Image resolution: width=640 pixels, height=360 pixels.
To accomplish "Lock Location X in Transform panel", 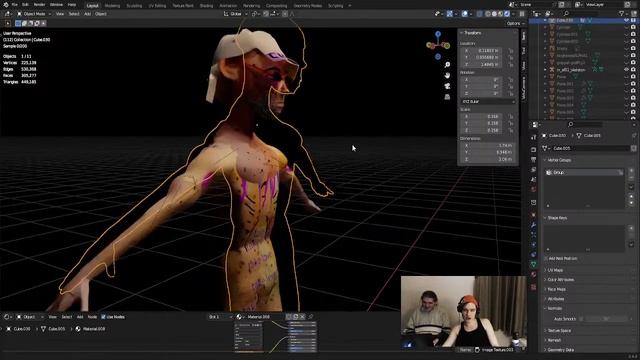I will [511, 51].
